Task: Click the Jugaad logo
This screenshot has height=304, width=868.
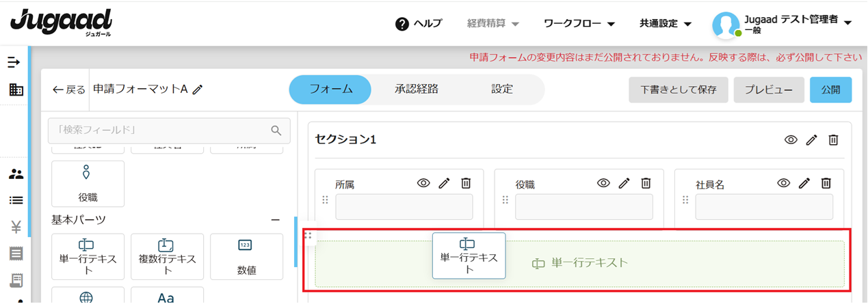Action: point(61,23)
